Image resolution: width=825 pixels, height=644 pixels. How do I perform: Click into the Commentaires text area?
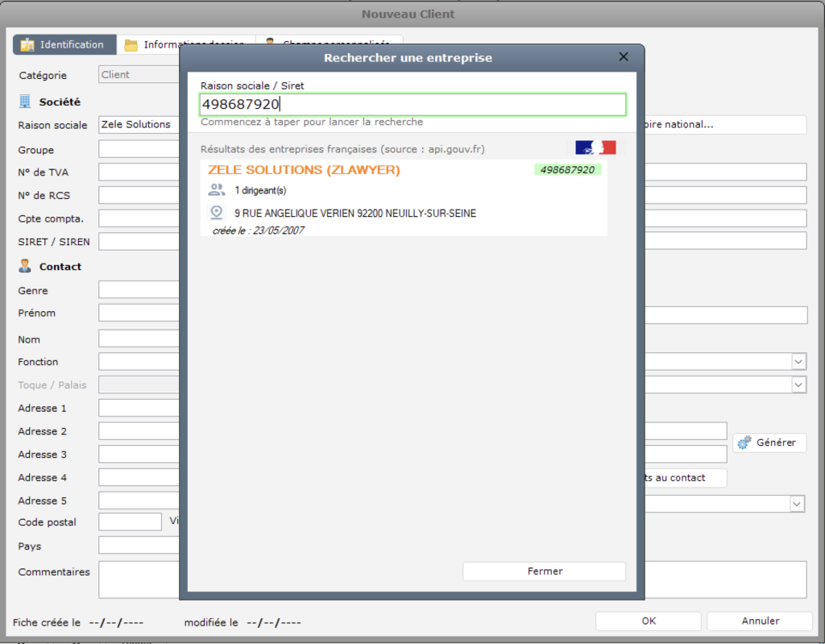[137, 580]
